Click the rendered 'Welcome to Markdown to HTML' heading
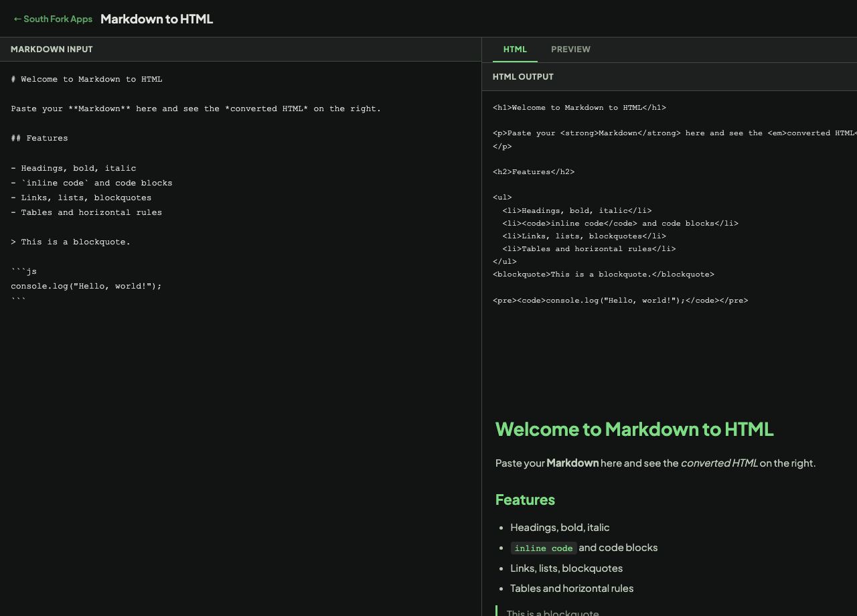This screenshot has height=616, width=857. coord(635,429)
